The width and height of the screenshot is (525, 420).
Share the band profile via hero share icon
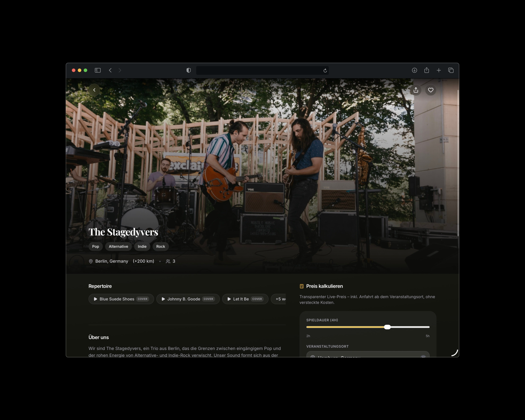(416, 90)
